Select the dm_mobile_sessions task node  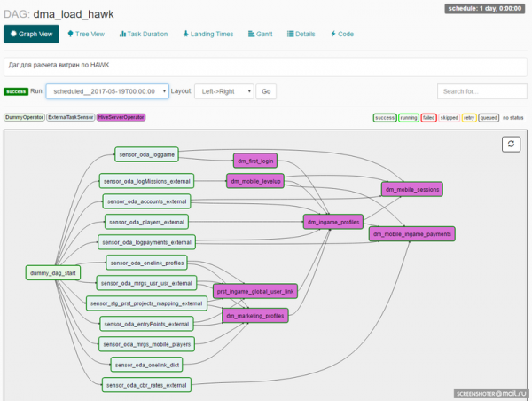[x=411, y=189]
